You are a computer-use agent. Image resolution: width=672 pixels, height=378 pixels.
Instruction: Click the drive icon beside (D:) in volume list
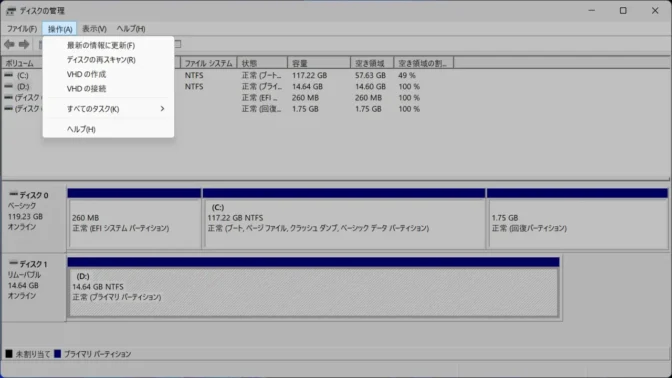[9, 86]
